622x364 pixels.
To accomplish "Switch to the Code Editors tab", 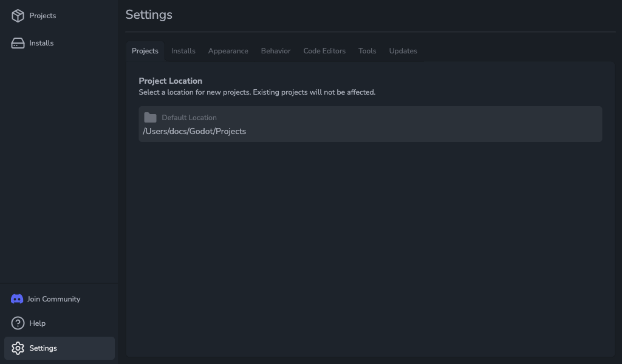I will 324,51.
